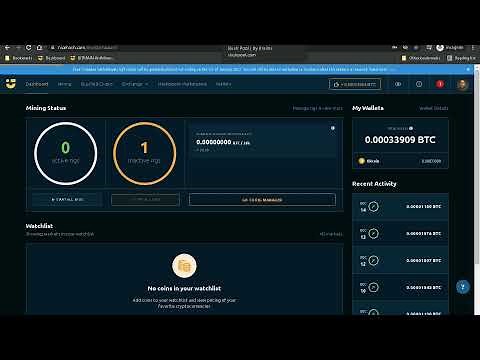This screenshot has height=360, width=480.
Task: Click the 1 inactive rigs circle
Action: [144, 153]
